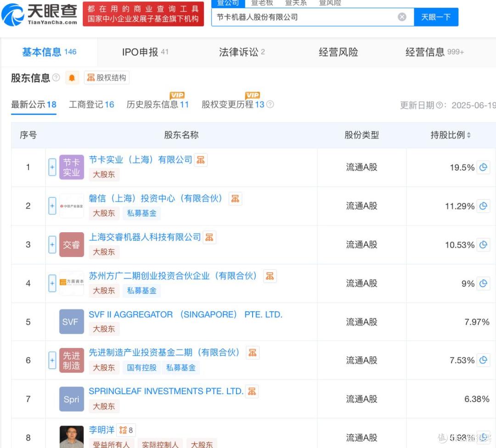496x448 pixels.
Task: Clear the search box with the × icon
Action: (x=402, y=17)
